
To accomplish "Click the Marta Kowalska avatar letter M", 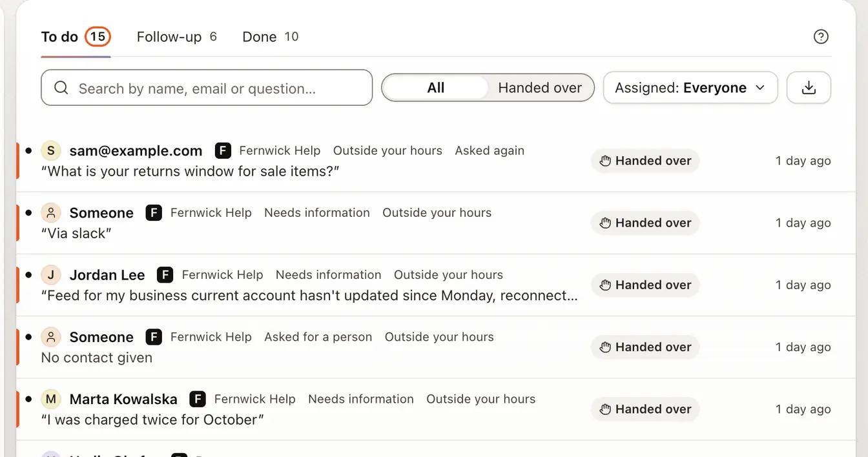I will tap(51, 399).
